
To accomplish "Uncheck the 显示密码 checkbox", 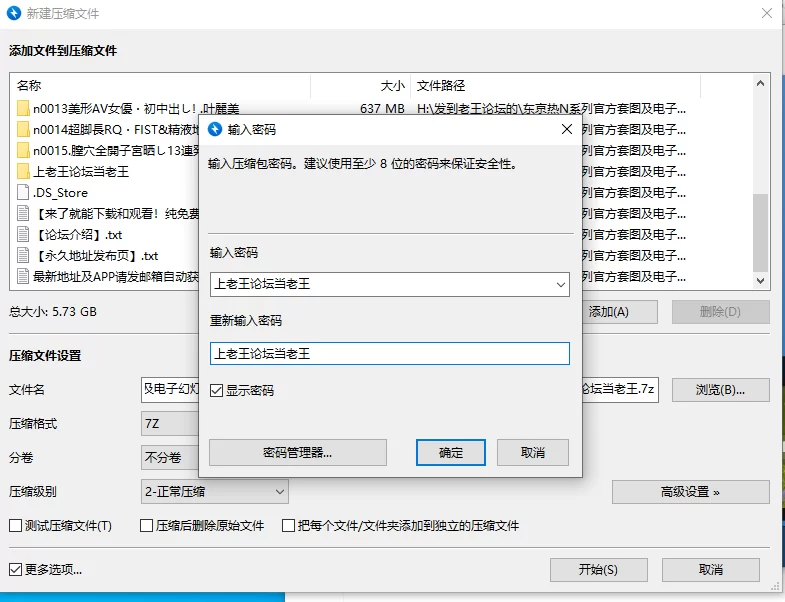I will click(x=217, y=391).
